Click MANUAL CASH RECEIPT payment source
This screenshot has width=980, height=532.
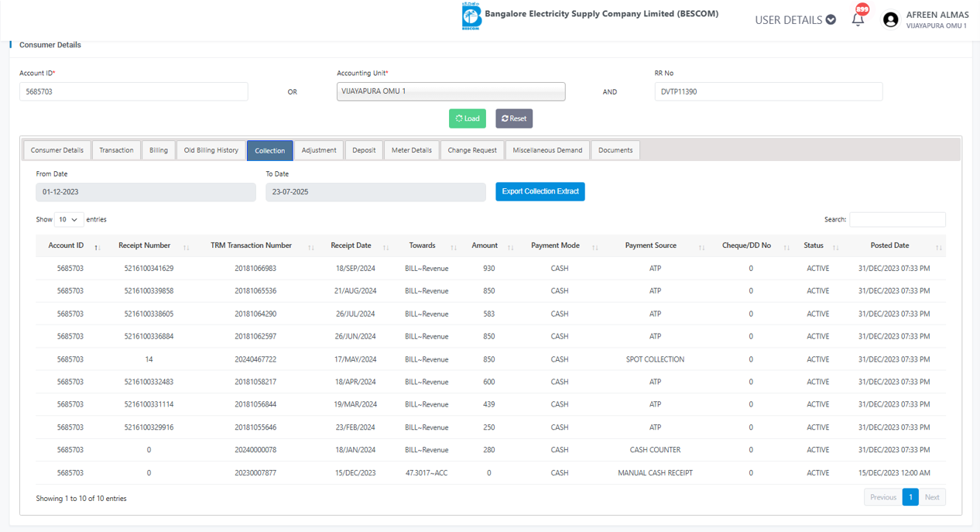coord(655,472)
